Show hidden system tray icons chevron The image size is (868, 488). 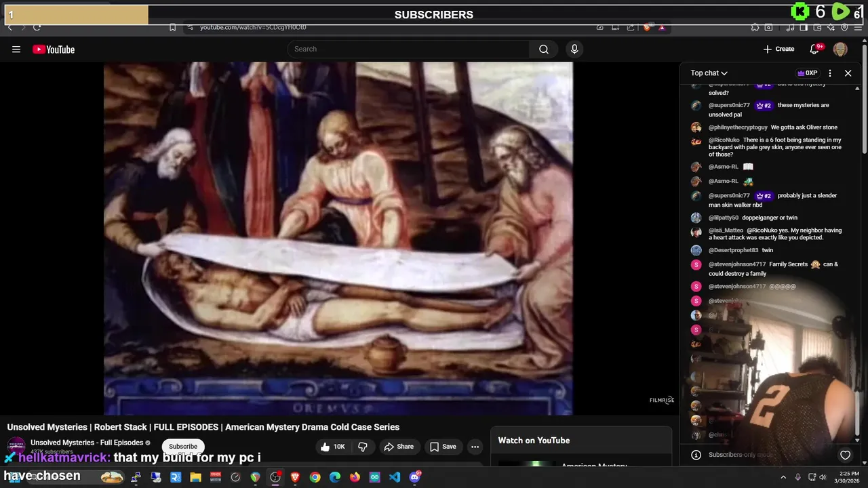coord(783,477)
